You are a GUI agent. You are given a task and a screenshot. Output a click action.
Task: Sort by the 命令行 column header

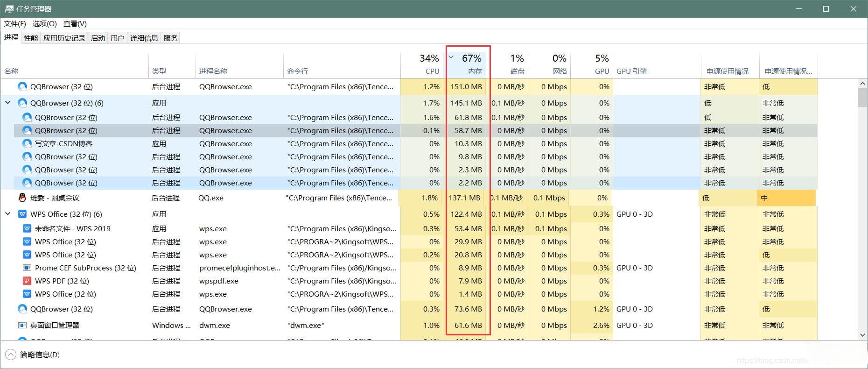[x=342, y=65]
